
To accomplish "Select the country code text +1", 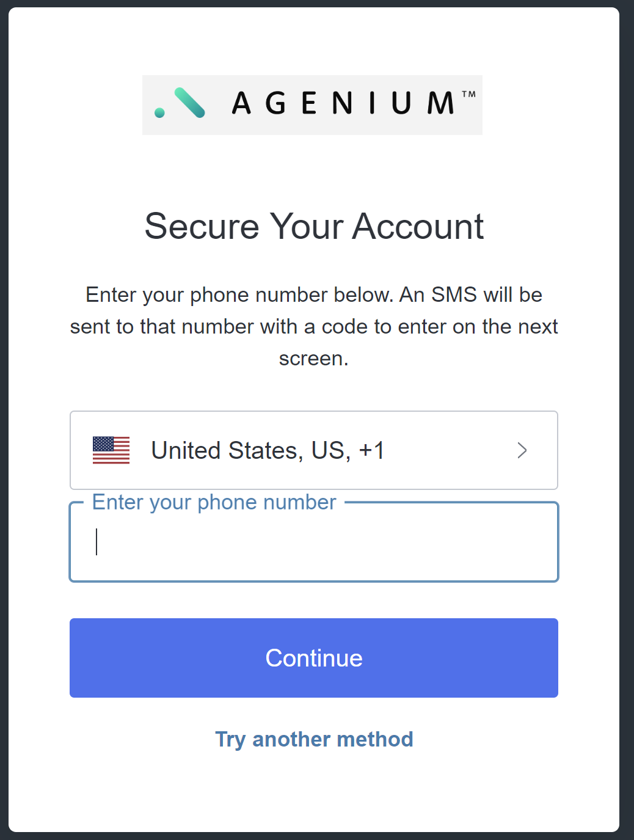I will [x=372, y=450].
